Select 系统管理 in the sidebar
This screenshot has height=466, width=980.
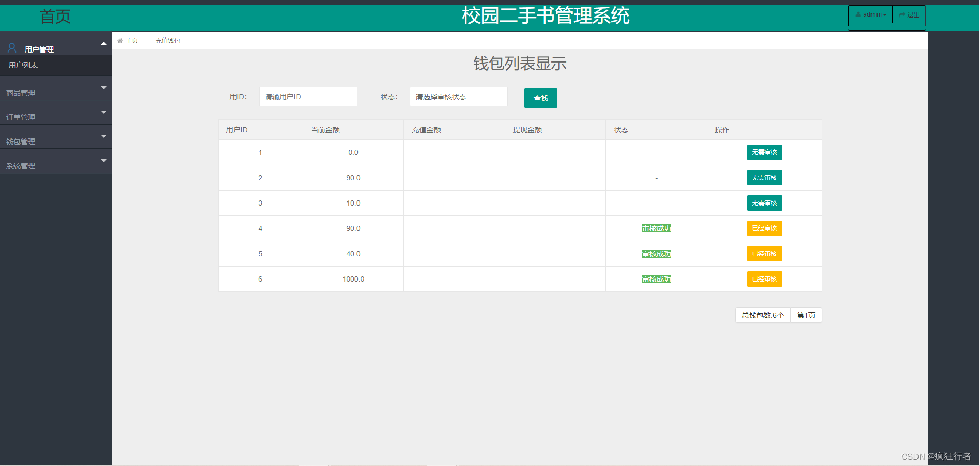coord(21,166)
